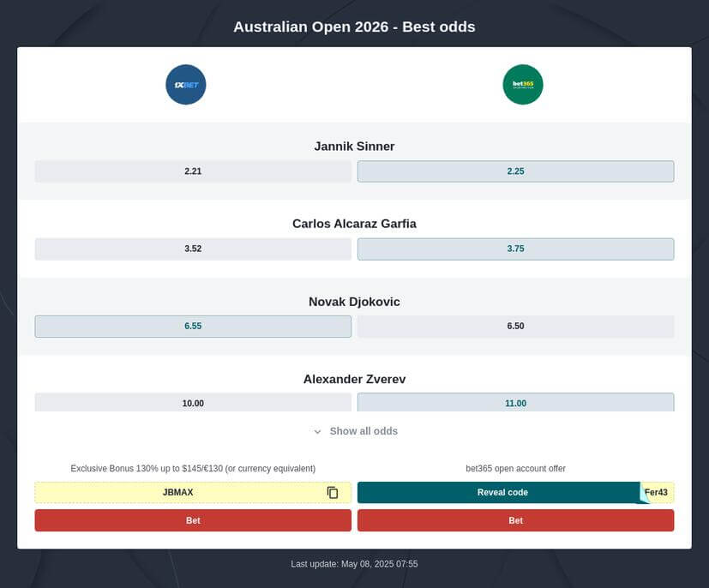Expand the Show all odds section
Image resolution: width=709 pixels, height=588 pixels.
354,431
